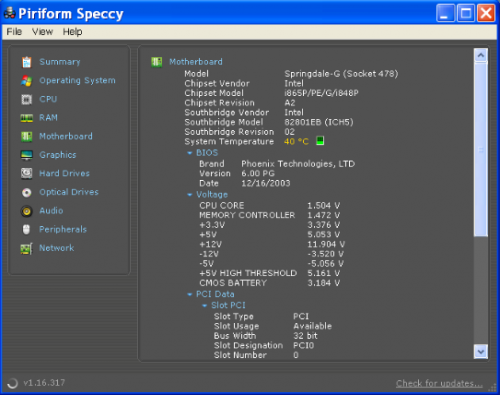Collapse the BIOS section
Screen dimensions: 500x395
(190, 153)
